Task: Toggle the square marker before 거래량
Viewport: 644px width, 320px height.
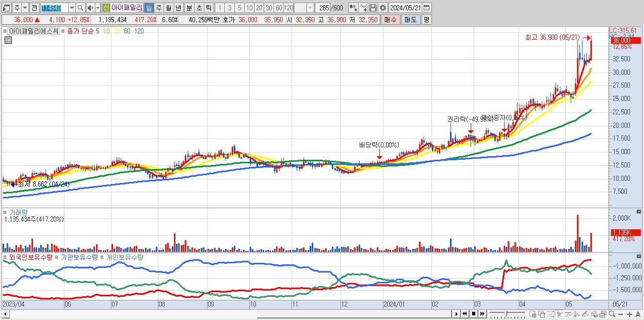Action: (5, 212)
